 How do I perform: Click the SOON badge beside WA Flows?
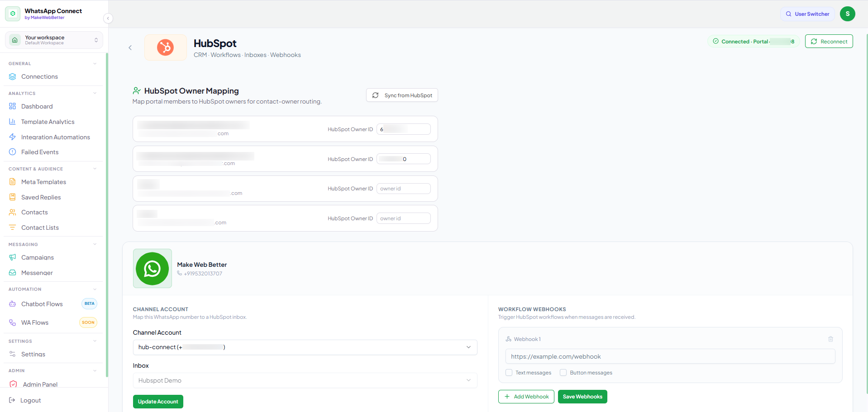click(88, 322)
